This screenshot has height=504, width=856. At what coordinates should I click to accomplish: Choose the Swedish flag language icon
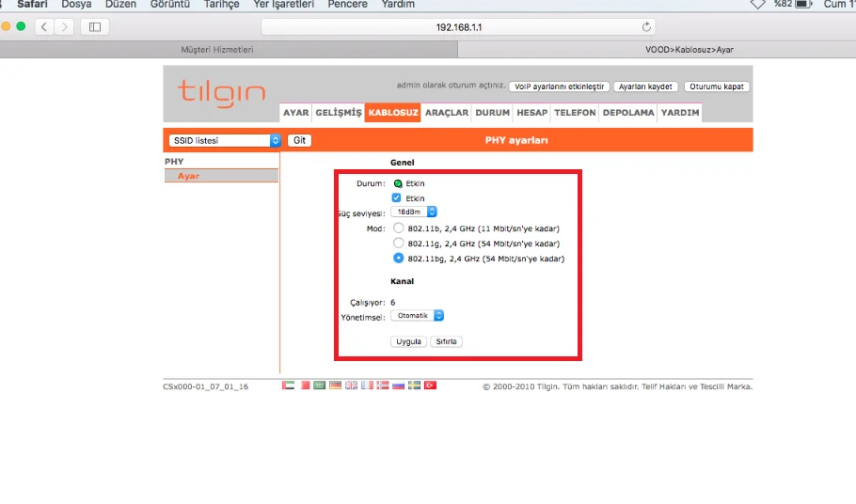tap(414, 386)
